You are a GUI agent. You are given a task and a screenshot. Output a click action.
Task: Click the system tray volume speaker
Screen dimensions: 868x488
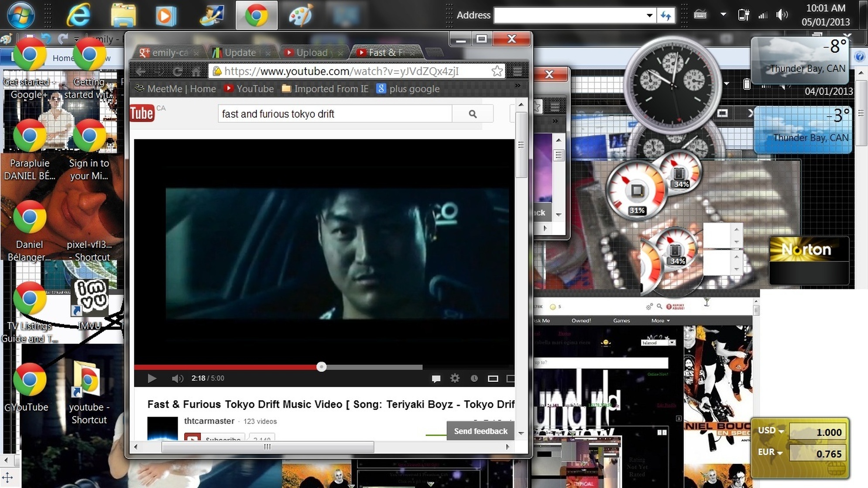pyautogui.click(x=782, y=15)
